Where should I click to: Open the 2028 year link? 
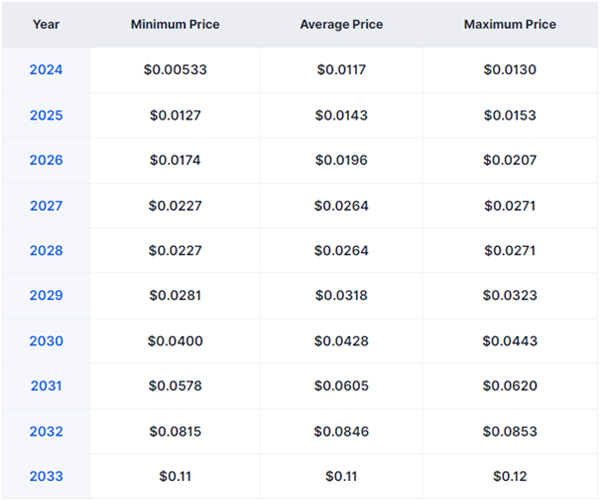pyautogui.click(x=46, y=251)
